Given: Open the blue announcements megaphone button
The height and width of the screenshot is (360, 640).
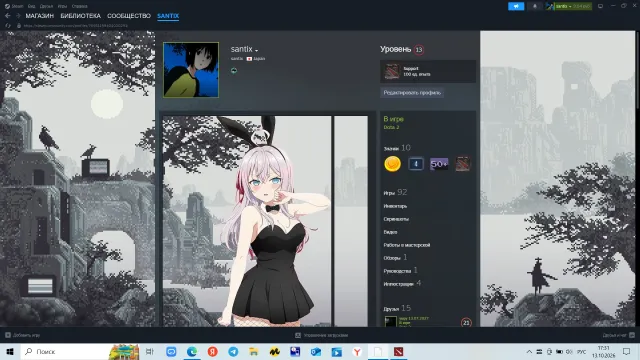Looking at the screenshot, I should click(x=516, y=6).
